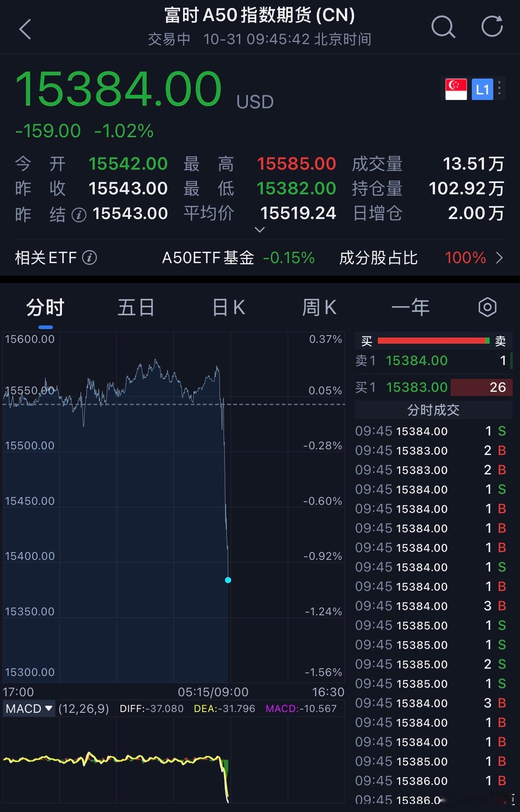Viewport: 520px width, 812px height.
Task: Refresh the quote with the reload icon
Action: tap(492, 27)
